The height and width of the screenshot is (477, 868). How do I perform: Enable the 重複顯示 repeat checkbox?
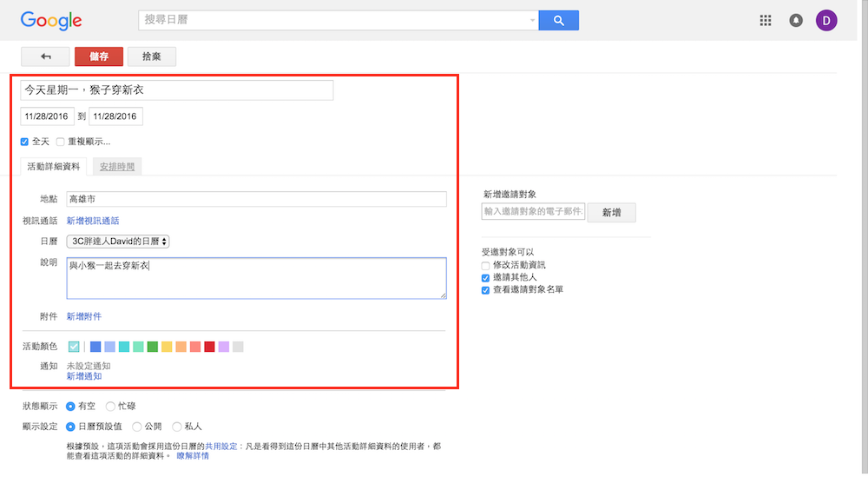coord(61,142)
